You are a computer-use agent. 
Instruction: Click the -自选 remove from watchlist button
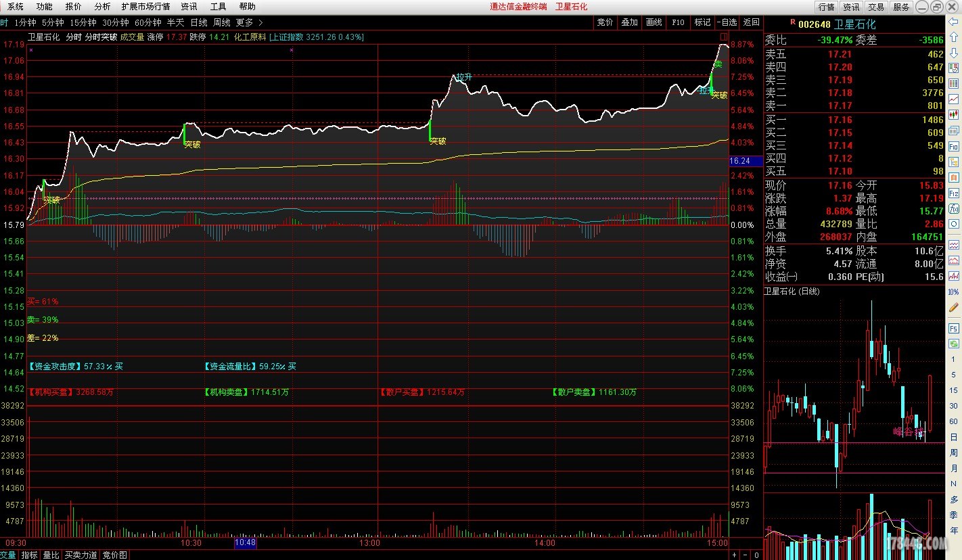pyautogui.click(x=727, y=22)
